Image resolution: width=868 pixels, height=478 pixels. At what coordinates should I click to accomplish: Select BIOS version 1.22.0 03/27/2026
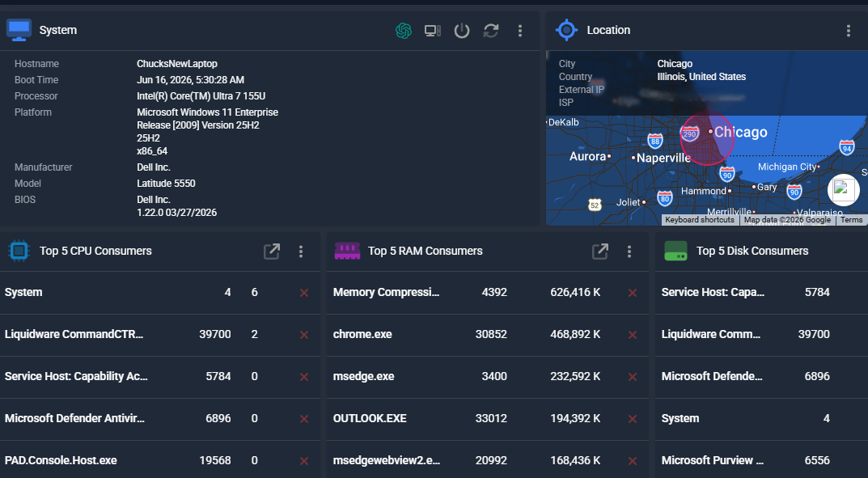click(176, 213)
